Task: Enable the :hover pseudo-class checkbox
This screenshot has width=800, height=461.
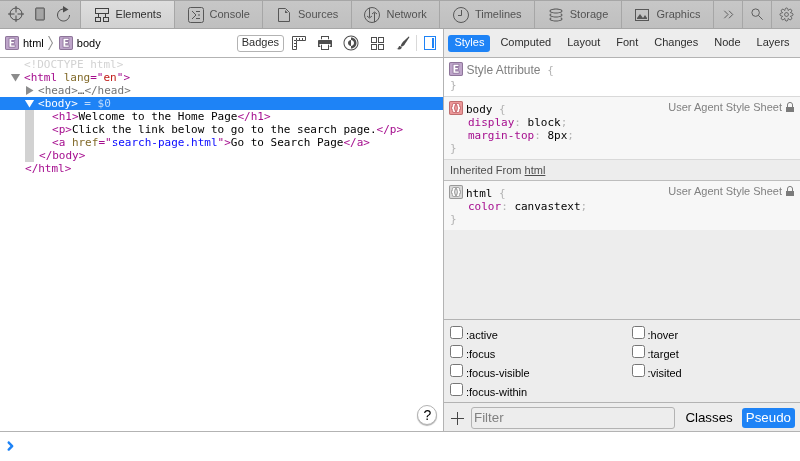Action: [x=638, y=333]
